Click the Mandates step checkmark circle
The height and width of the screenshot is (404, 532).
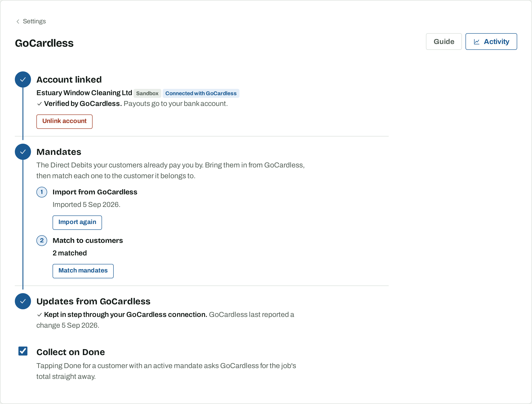click(23, 152)
